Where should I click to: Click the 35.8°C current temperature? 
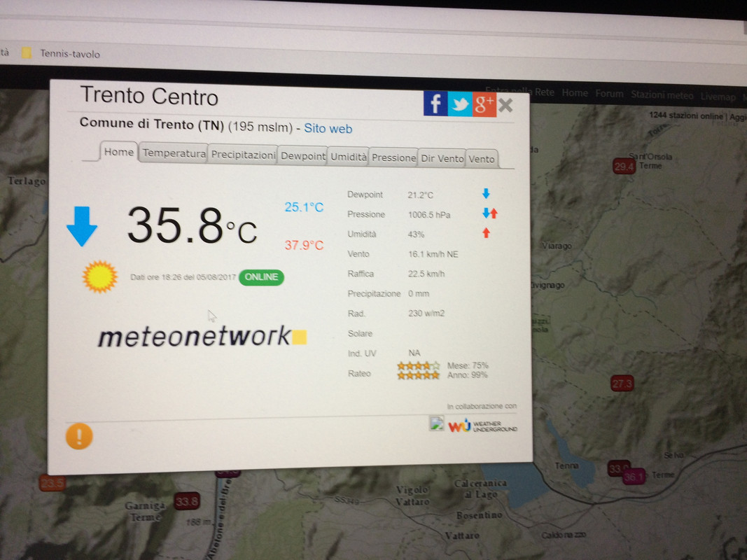coord(192,225)
